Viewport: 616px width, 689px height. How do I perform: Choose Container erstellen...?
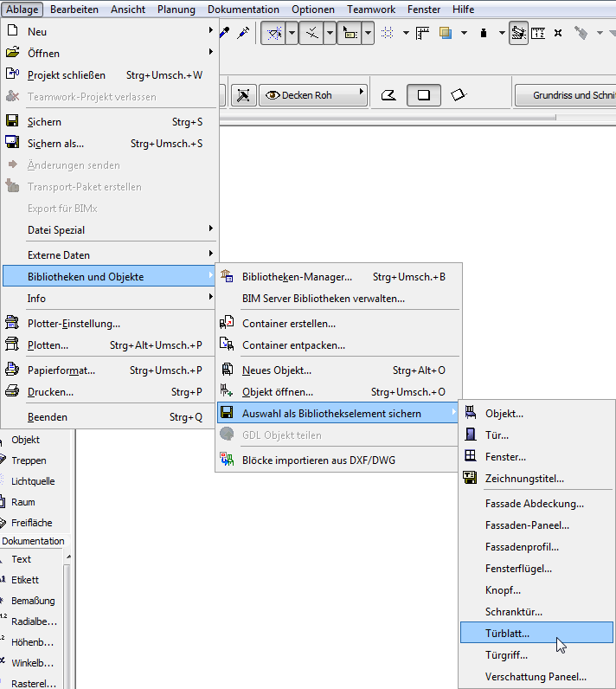click(x=338, y=324)
